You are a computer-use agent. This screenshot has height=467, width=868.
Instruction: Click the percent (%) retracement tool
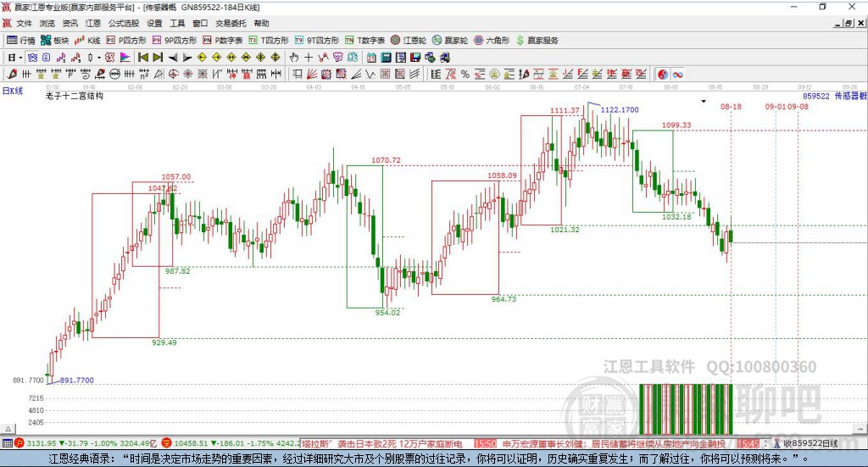465,74
